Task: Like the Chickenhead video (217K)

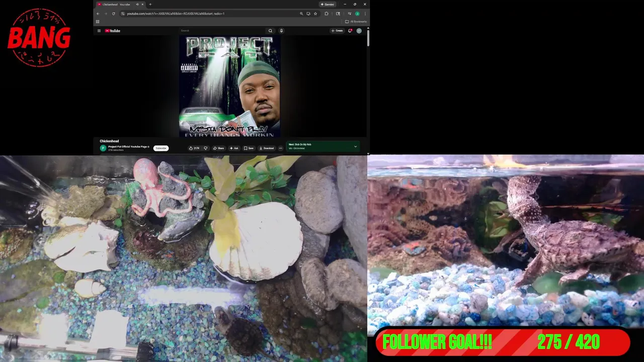Action: pos(195,148)
